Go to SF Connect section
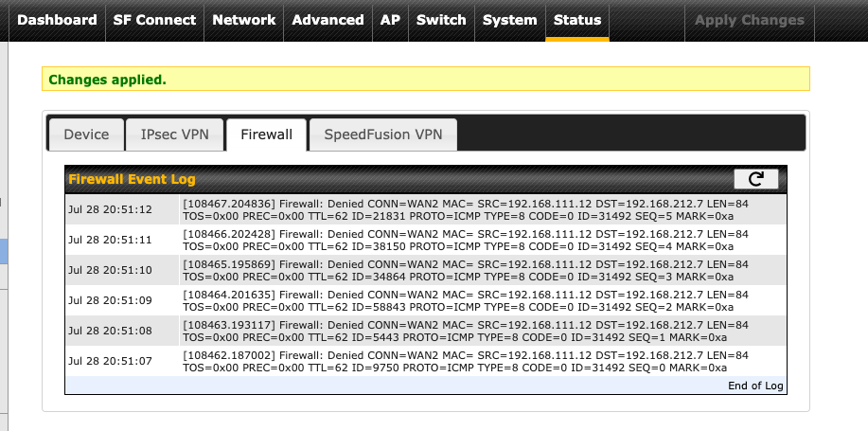Screen dimensions: 868x431 pos(154,21)
